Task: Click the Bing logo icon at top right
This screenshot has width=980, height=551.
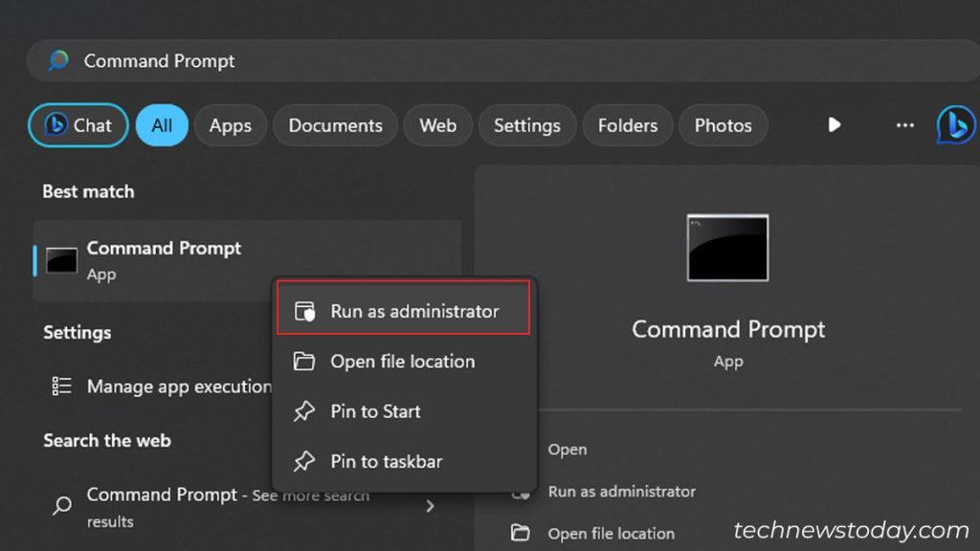Action: pyautogui.click(x=955, y=125)
